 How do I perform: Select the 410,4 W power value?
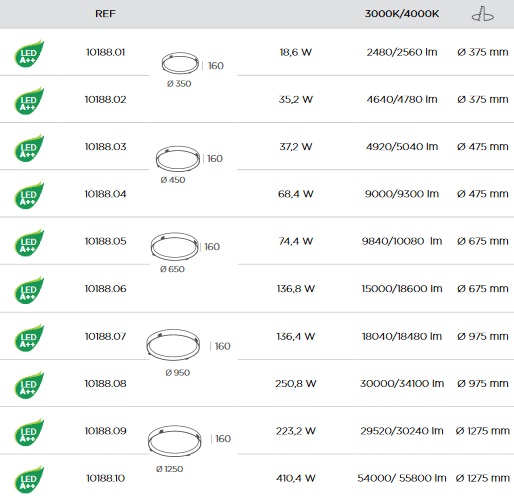tap(296, 478)
